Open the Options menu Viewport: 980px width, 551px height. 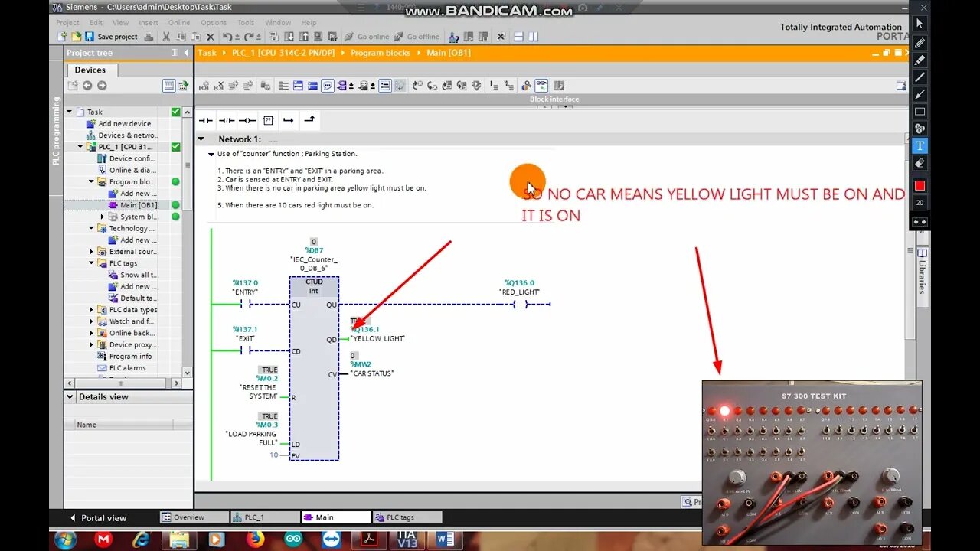coord(214,23)
